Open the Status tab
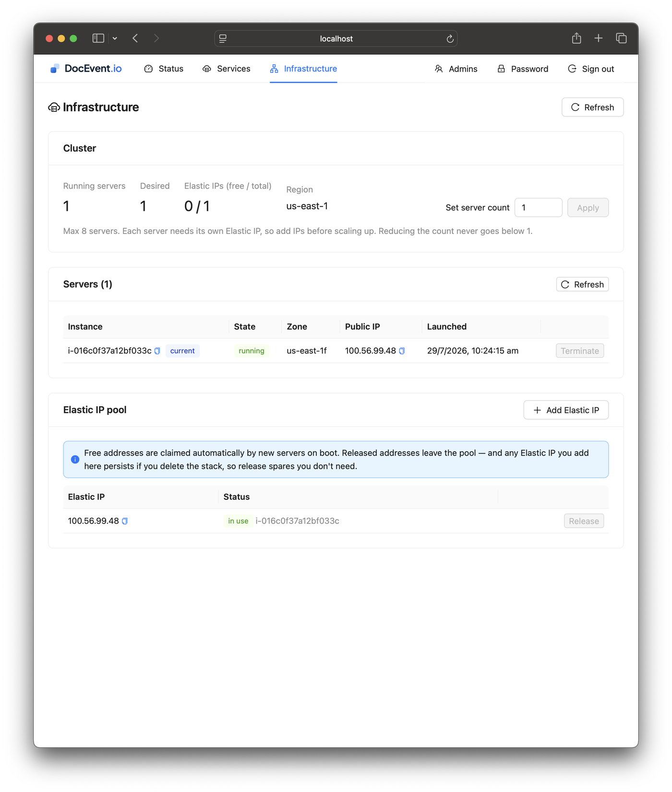672x792 pixels. point(164,69)
